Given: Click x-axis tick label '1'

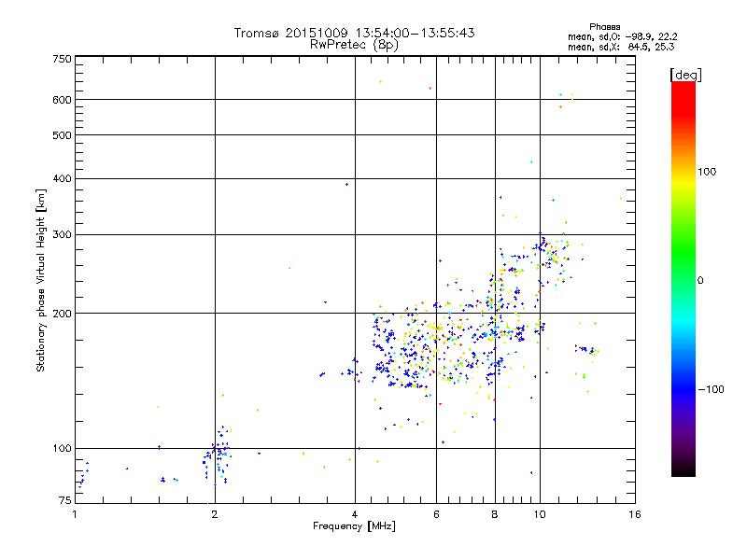Looking at the screenshot, I should (x=75, y=514).
